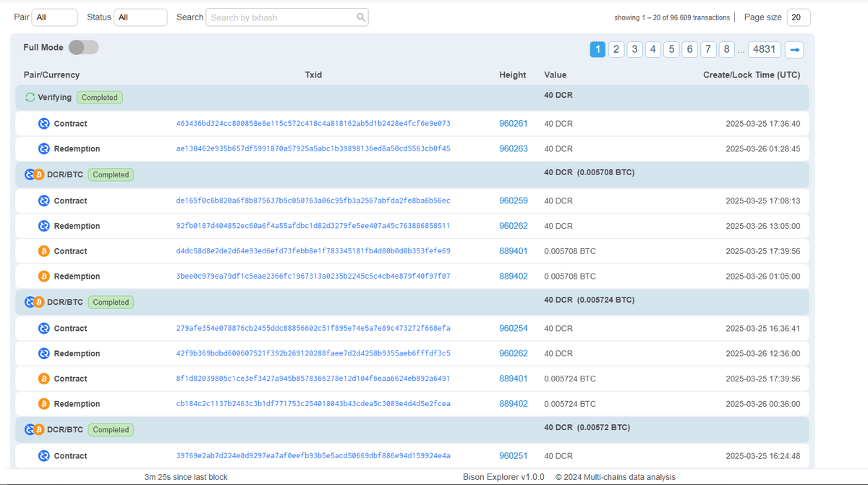This screenshot has height=485, width=868.
Task: Click the Page size field showing 20
Action: (799, 17)
